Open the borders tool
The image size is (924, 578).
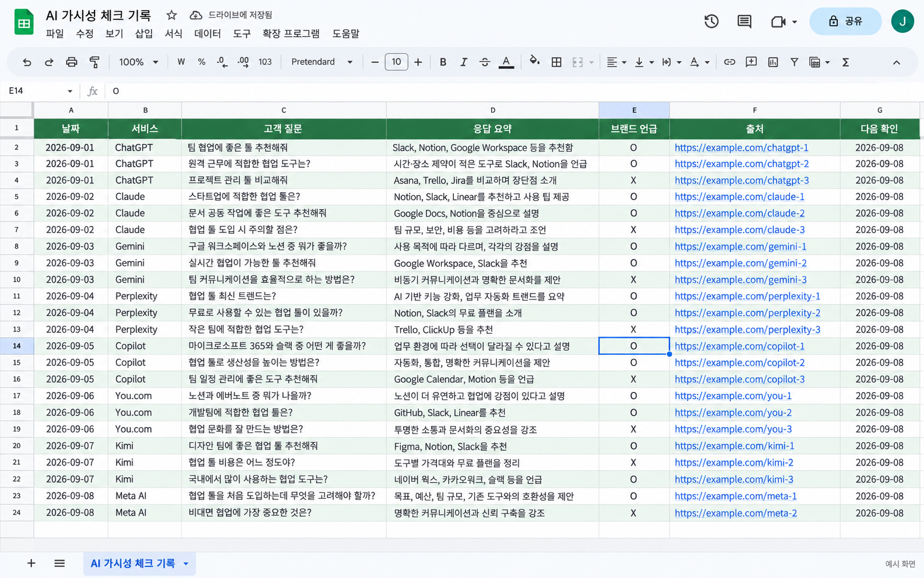pos(556,62)
